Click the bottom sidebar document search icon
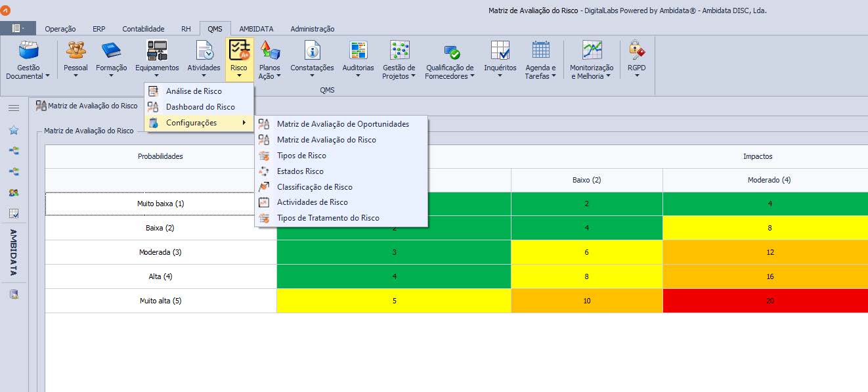868x392 pixels. point(14,294)
